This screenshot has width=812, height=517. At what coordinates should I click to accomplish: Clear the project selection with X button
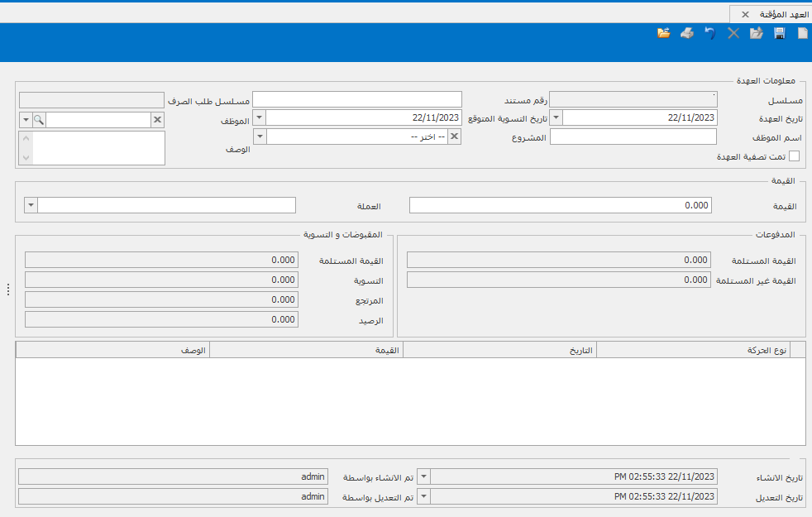click(454, 136)
